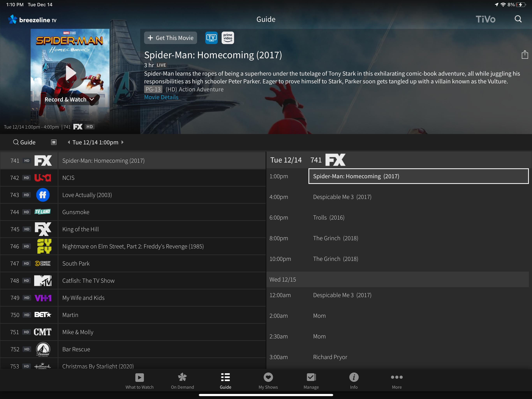Click the breezeline TV logo

[x=32, y=19]
